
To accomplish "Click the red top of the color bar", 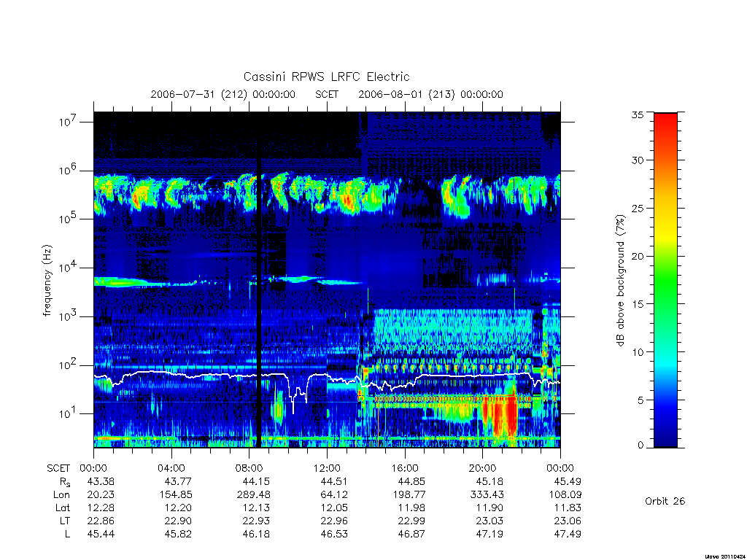I will click(665, 124).
